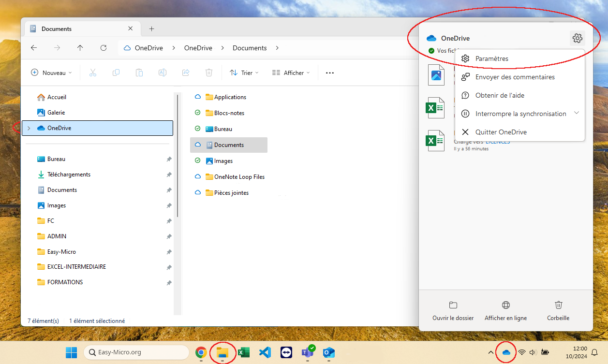Click forward arrow in Explorer
This screenshot has height=364, width=608.
click(x=57, y=48)
